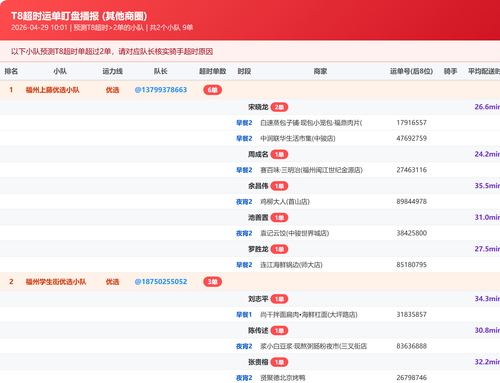Click 早餐1 tag in the 31835857 row
Image resolution: width=500 pixels, height=383 pixels.
244,315
